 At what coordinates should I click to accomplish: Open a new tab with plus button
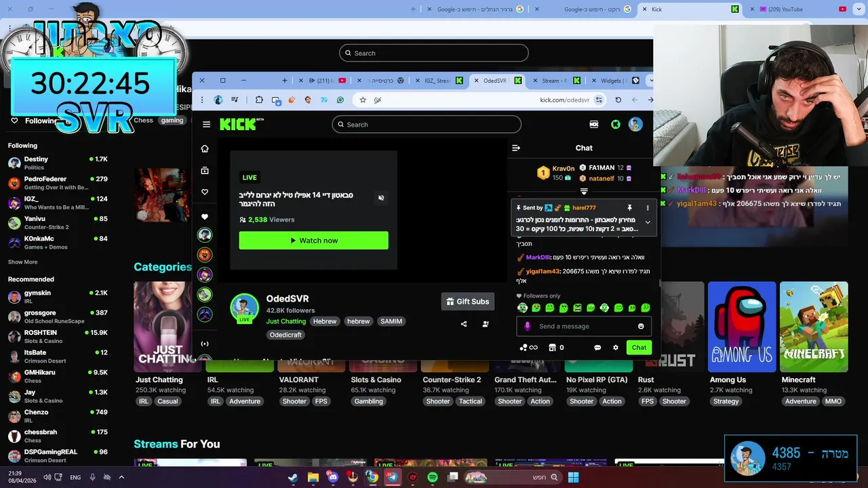(x=284, y=81)
